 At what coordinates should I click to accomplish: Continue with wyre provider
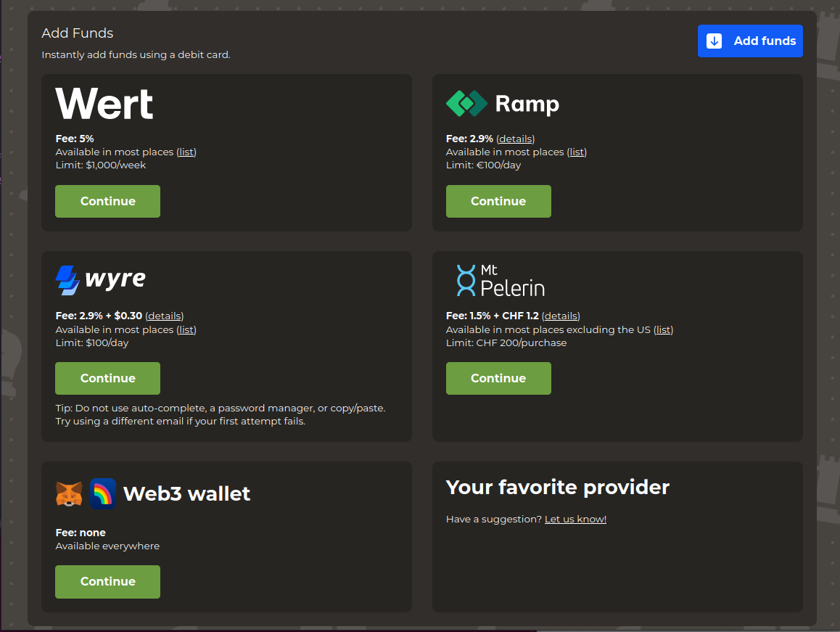click(107, 379)
